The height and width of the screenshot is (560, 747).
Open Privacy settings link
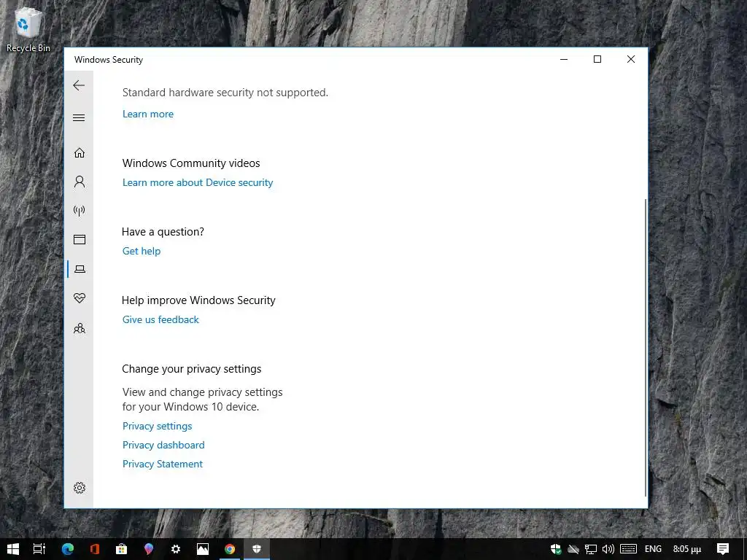(158, 426)
